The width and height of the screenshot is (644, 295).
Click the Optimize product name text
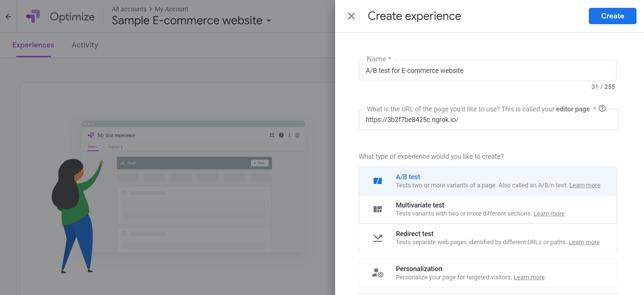click(72, 17)
